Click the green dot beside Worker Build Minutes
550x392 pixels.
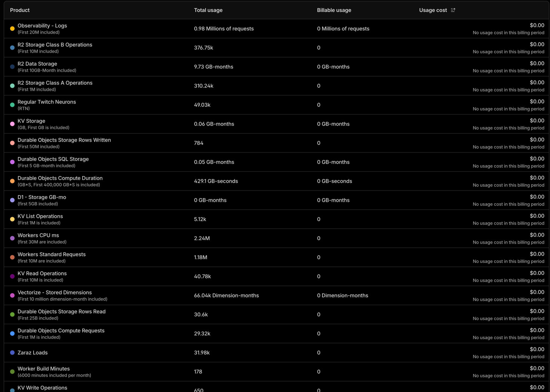[12, 371]
